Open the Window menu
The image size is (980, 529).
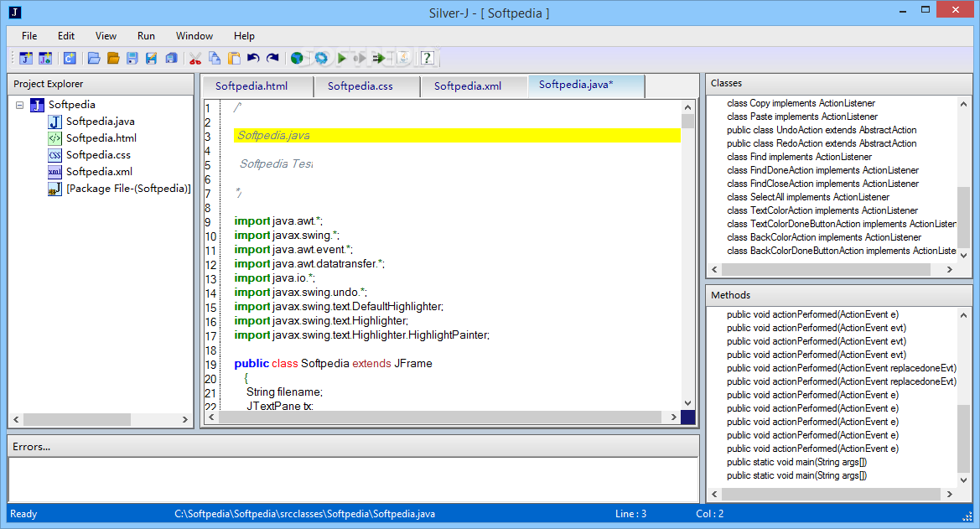pos(194,36)
